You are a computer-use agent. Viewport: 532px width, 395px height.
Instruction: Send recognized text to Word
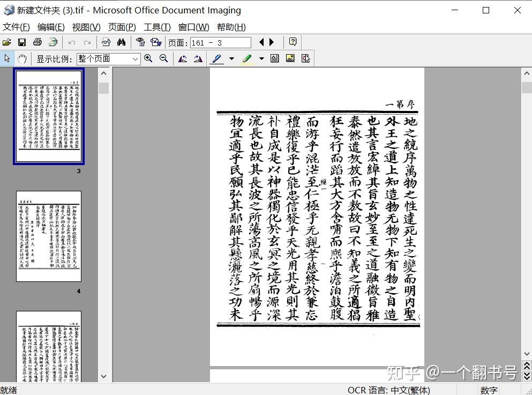point(155,42)
